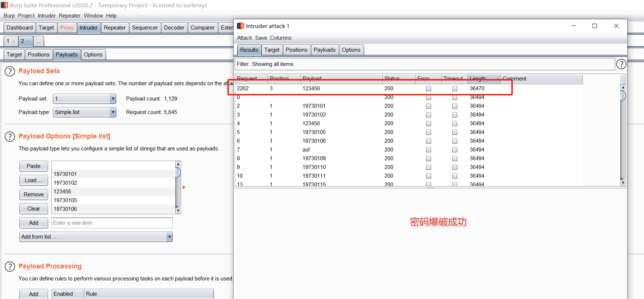The image size is (644, 299).
Task: Select payload 19730105 in the payload list
Action: [x=114, y=200]
